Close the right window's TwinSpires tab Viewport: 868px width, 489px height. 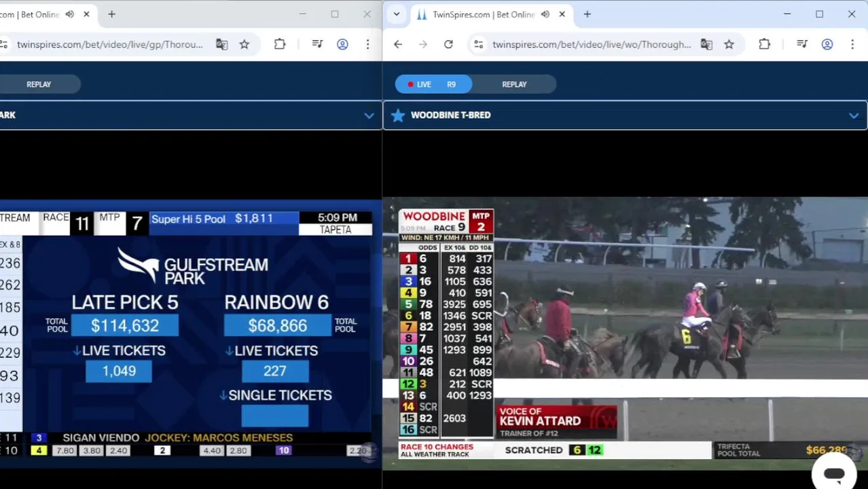click(x=562, y=14)
